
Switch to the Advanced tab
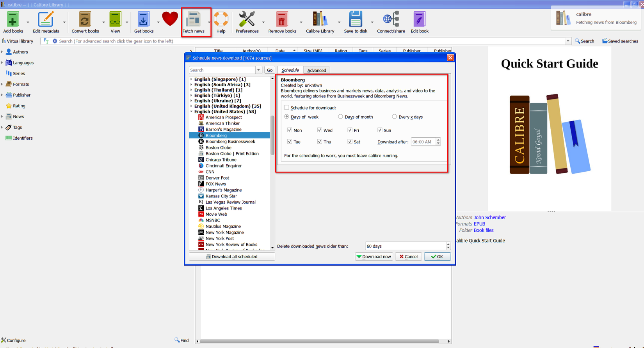[317, 70]
